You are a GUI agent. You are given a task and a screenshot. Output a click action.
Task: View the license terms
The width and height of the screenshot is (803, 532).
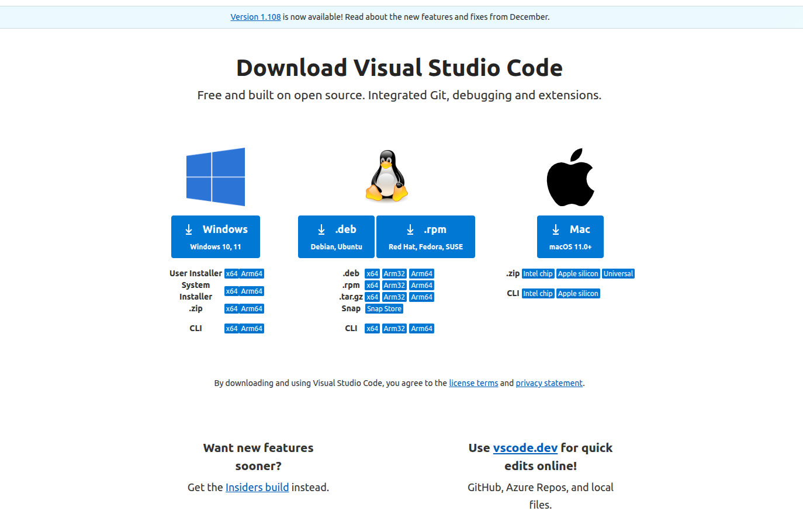(x=473, y=383)
